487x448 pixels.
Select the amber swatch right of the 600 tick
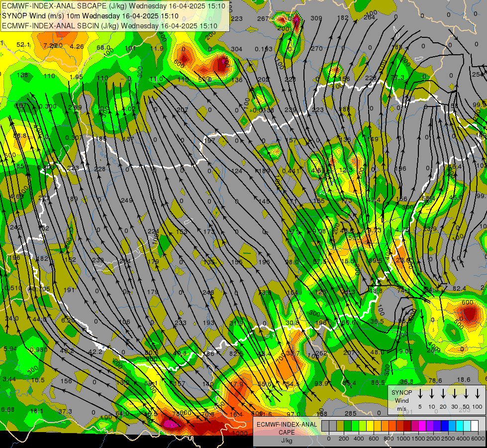(x=378, y=426)
